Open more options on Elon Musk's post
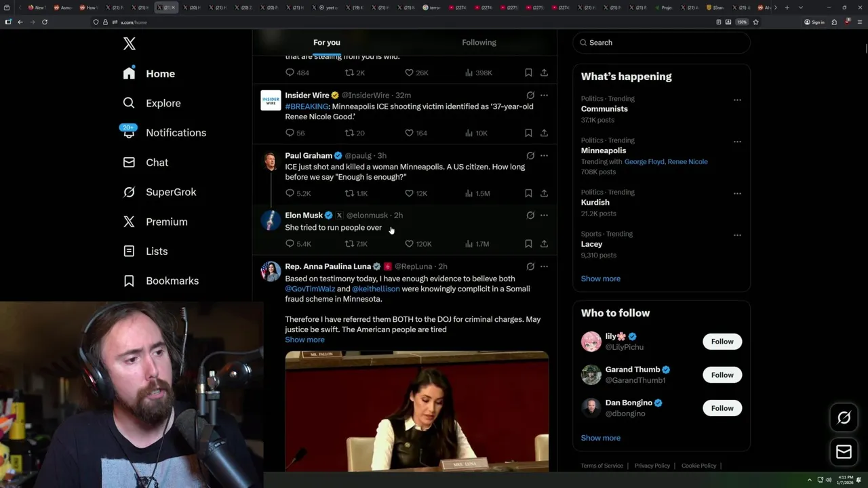The width and height of the screenshot is (868, 488). 544,216
